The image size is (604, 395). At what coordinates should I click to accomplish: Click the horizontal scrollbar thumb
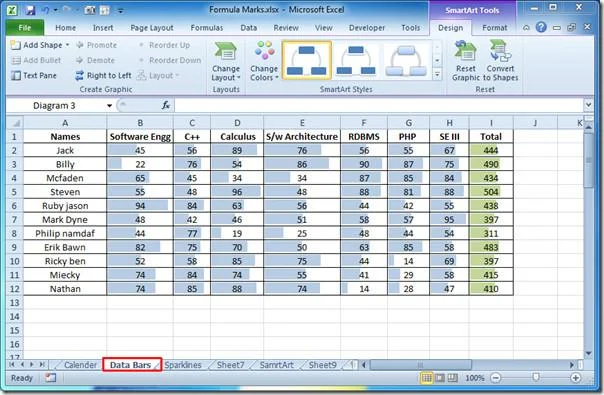tap(420, 365)
